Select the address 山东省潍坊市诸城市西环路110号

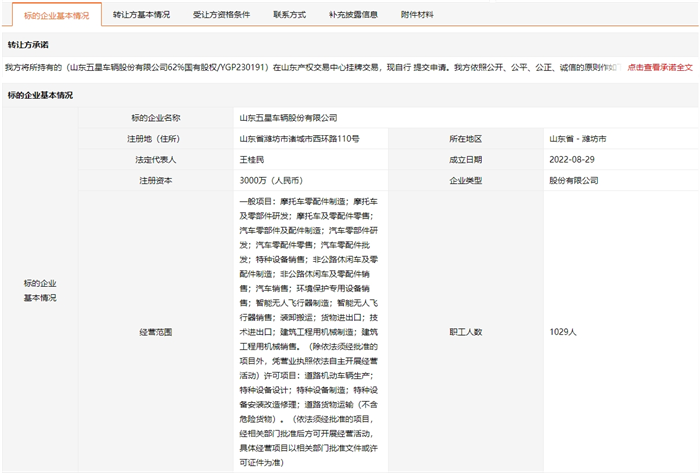pyautogui.click(x=300, y=139)
